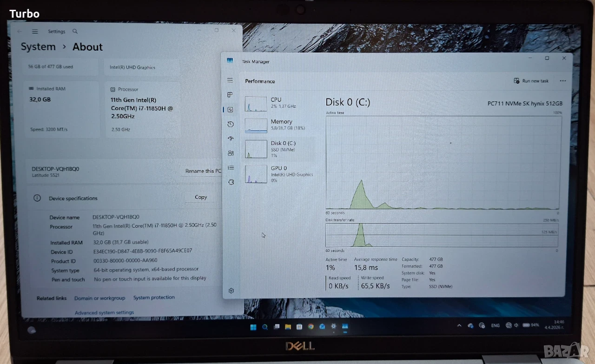Open App history in Task Manager sidebar
The height and width of the screenshot is (364, 595).
click(231, 124)
